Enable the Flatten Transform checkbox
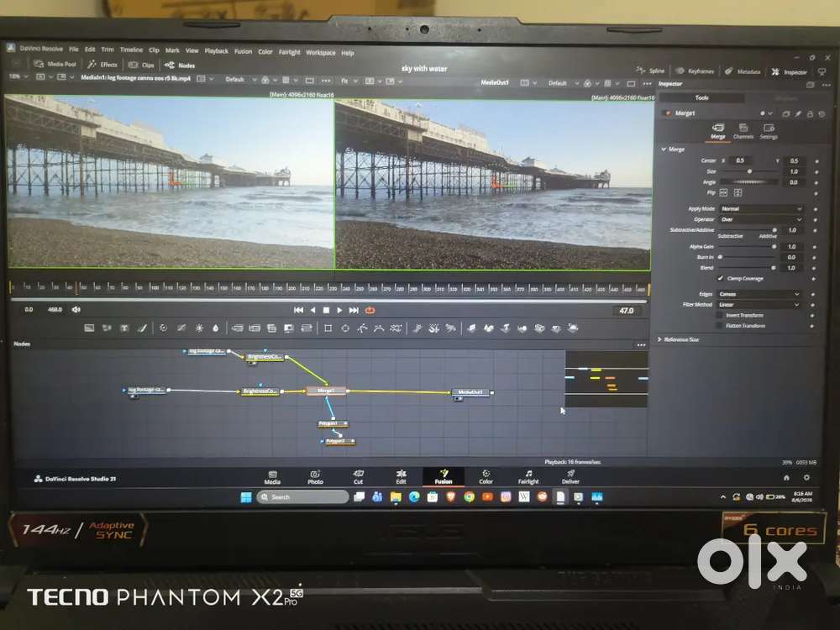Screen dimensions: 840x630 click(720, 325)
